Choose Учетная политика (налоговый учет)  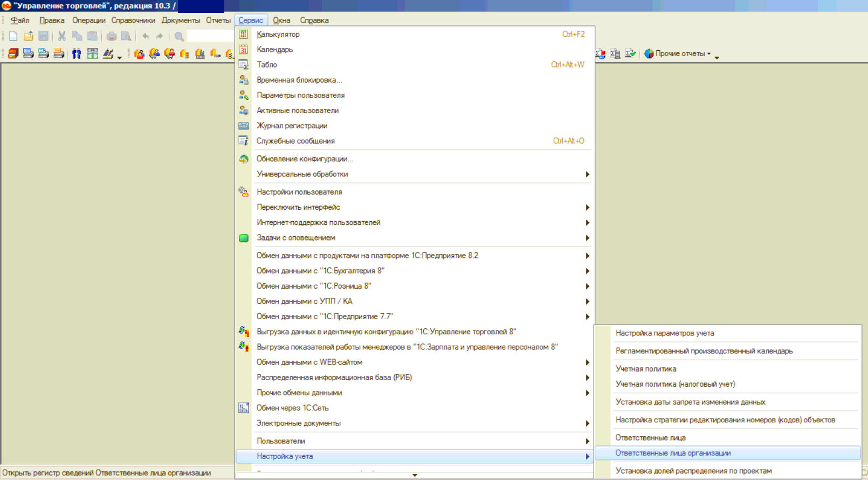(675, 384)
